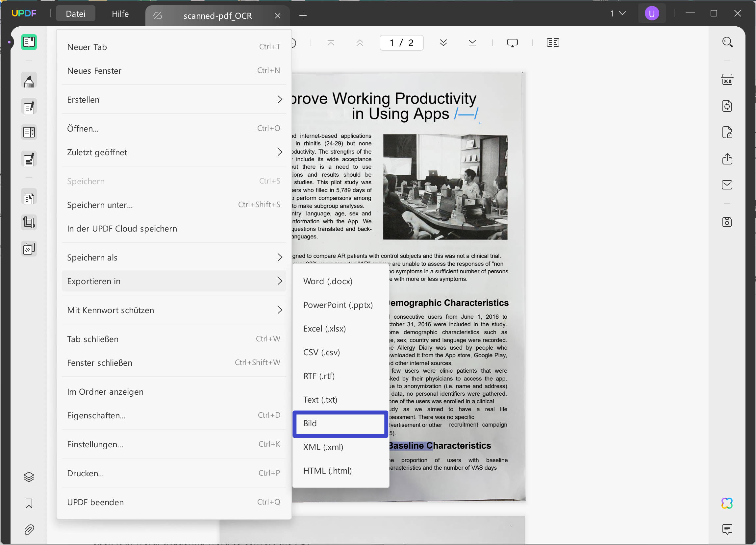Open window count dropdown next to avatar
756x545 pixels.
(618, 13)
